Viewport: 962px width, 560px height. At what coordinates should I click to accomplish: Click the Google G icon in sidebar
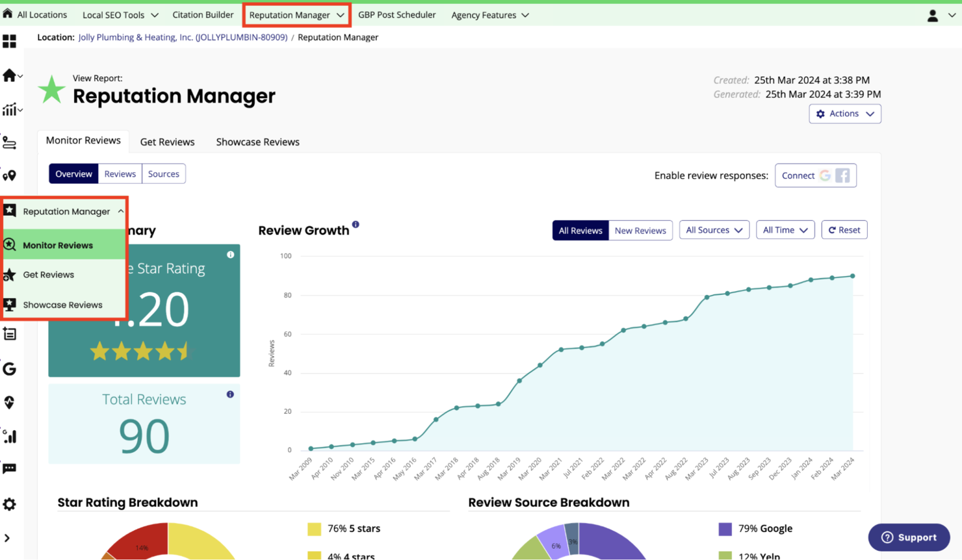[x=9, y=369]
